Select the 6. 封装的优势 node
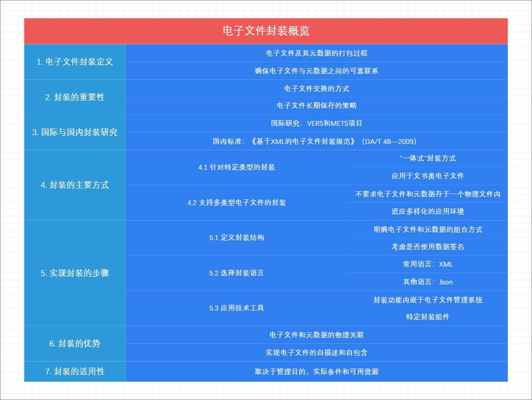This screenshot has width=532, height=400. pyautogui.click(x=75, y=344)
